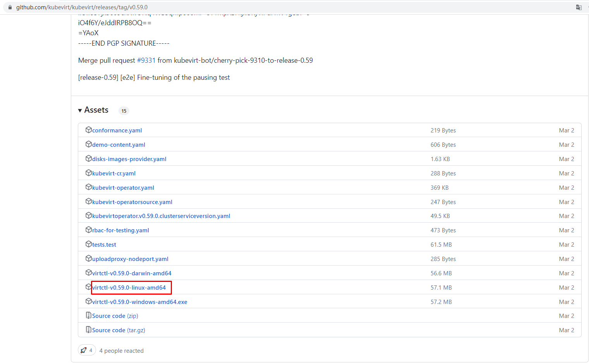Image resolution: width=589 pixels, height=364 pixels.
Task: Click the '247 Bytes' size value
Action: (443, 202)
